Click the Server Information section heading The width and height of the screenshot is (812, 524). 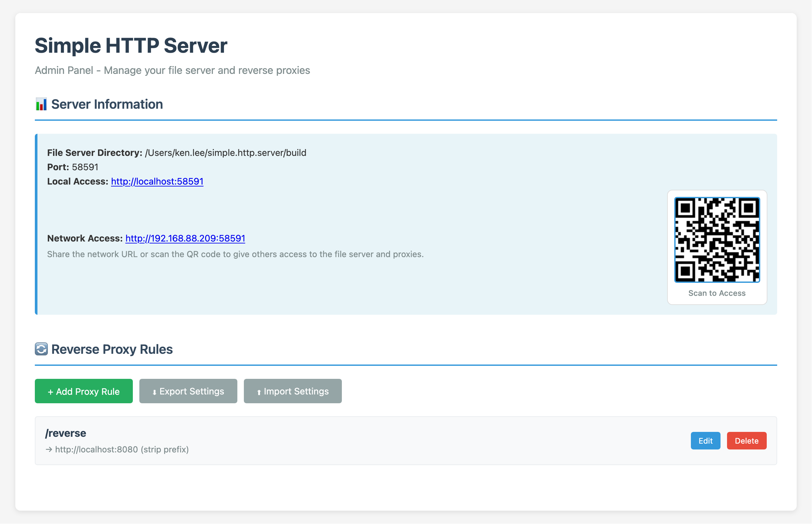point(106,104)
